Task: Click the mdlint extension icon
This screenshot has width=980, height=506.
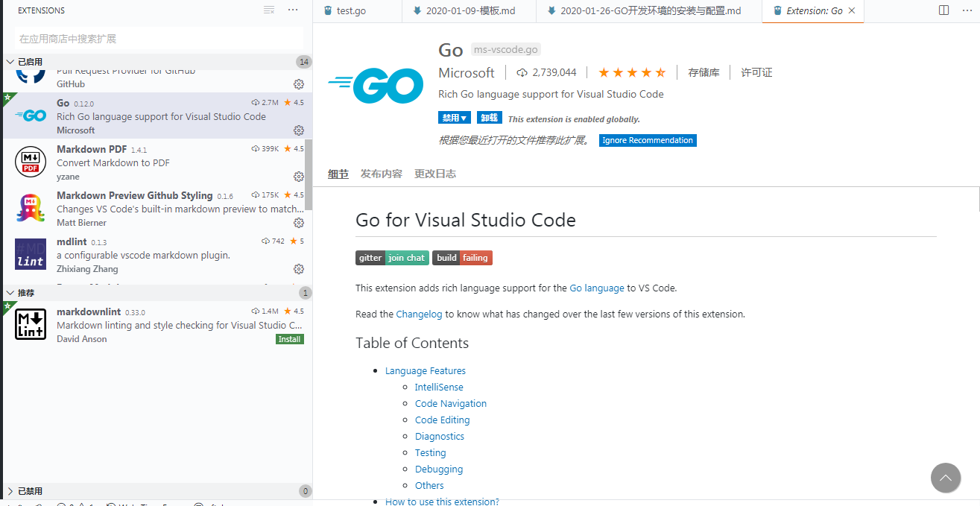Action: tap(30, 253)
